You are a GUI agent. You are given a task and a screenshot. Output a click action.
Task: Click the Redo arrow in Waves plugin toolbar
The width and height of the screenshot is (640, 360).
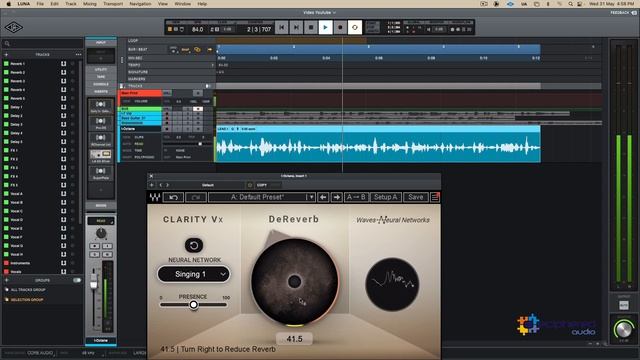tap(196, 197)
